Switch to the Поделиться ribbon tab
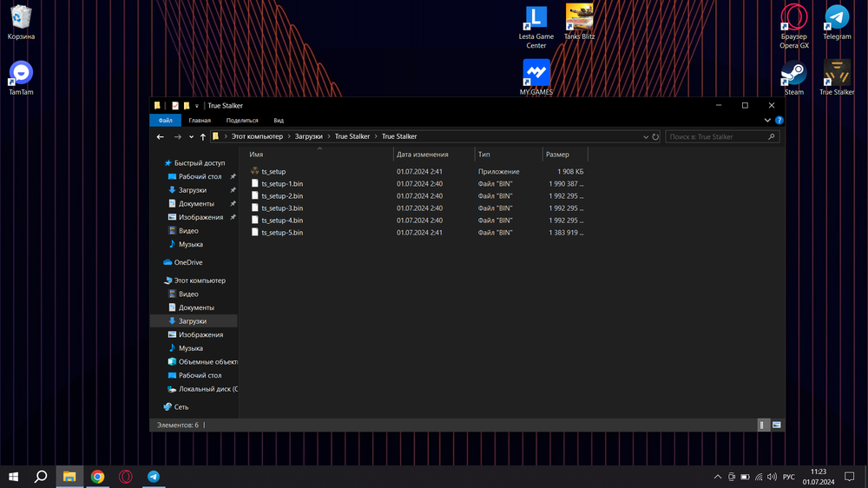The image size is (868, 488). [x=241, y=121]
